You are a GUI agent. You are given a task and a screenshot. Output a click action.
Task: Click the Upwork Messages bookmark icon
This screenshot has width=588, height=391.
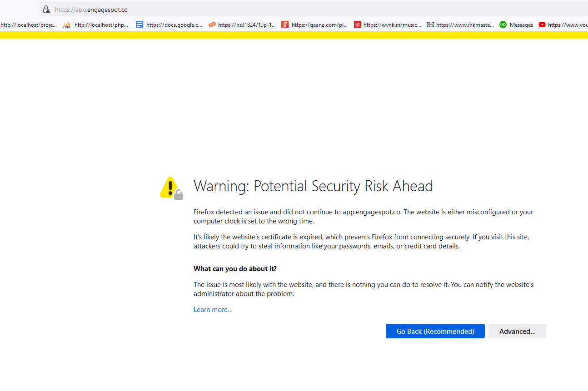coord(503,25)
